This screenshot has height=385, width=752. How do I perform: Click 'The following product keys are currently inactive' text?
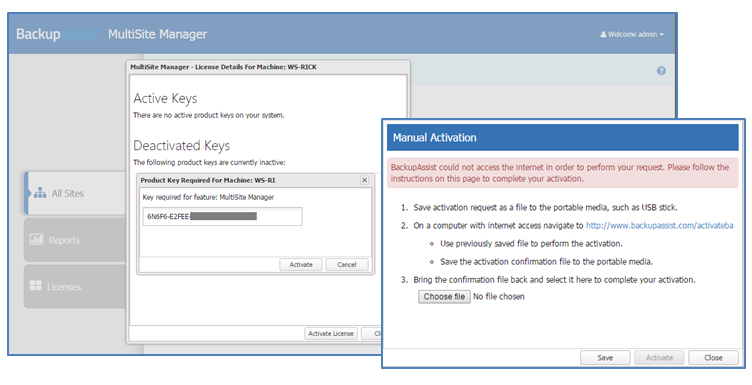click(x=209, y=163)
